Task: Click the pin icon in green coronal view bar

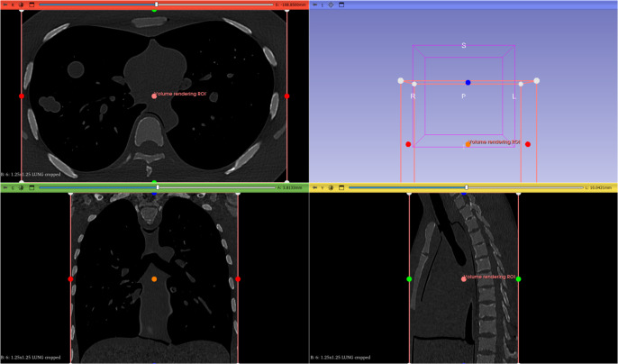Action: pos(5,187)
